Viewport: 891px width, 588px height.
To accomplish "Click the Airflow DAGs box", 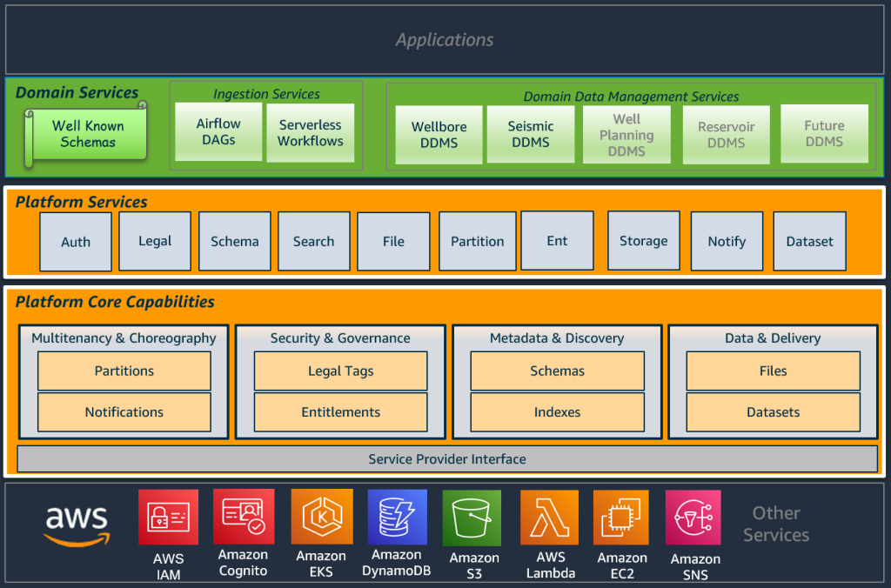I will click(x=218, y=132).
